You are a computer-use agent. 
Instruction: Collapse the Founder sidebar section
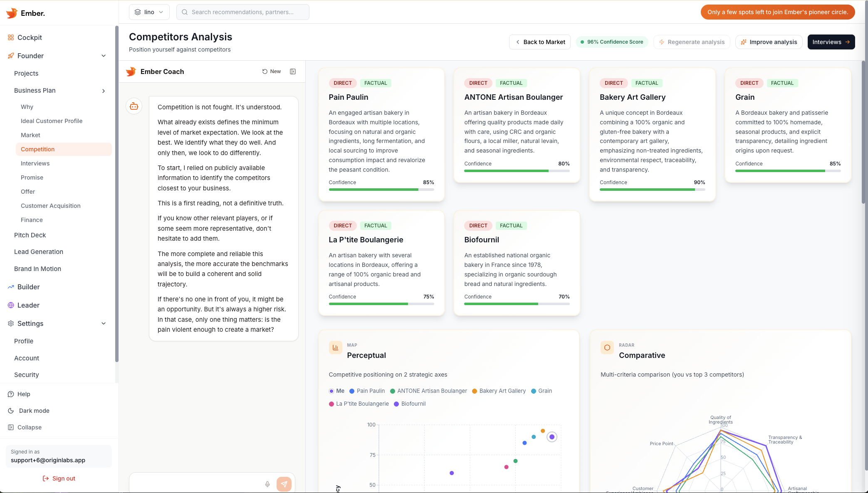coord(104,56)
